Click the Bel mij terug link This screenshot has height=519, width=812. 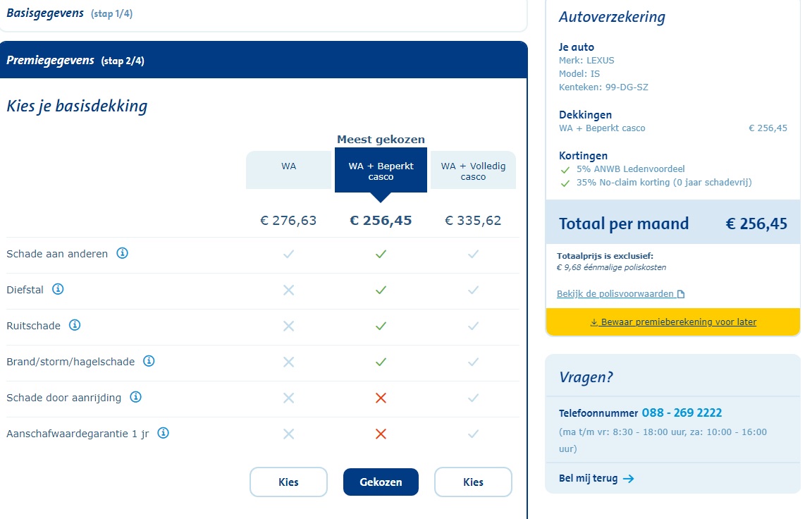point(589,479)
